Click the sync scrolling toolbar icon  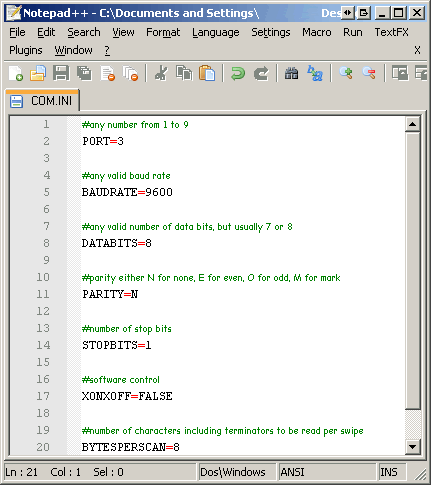coord(400,73)
